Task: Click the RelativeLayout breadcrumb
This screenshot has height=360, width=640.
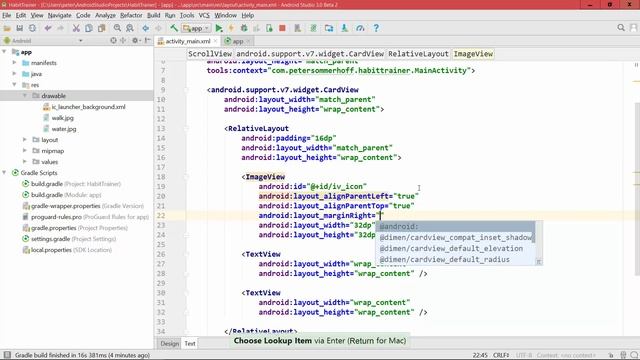Action: point(418,54)
